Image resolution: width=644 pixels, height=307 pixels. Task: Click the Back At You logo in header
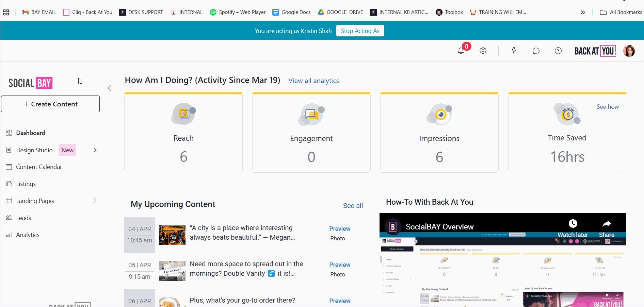(595, 51)
